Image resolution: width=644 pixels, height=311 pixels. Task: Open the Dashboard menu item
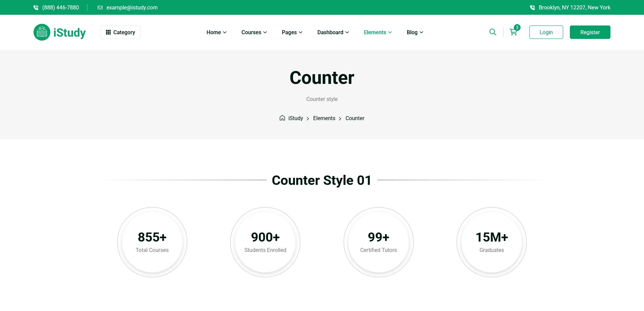pyautogui.click(x=333, y=32)
